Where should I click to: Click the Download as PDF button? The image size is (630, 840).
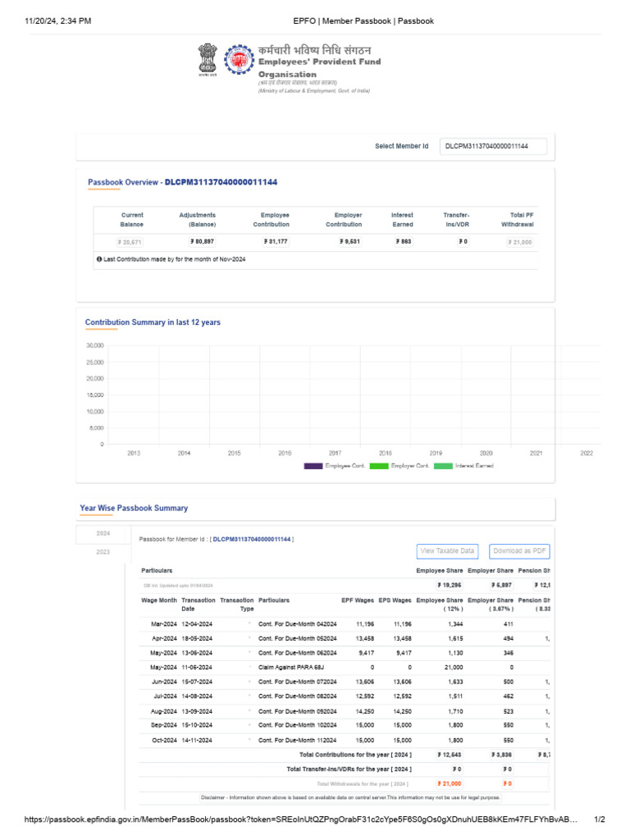click(519, 551)
